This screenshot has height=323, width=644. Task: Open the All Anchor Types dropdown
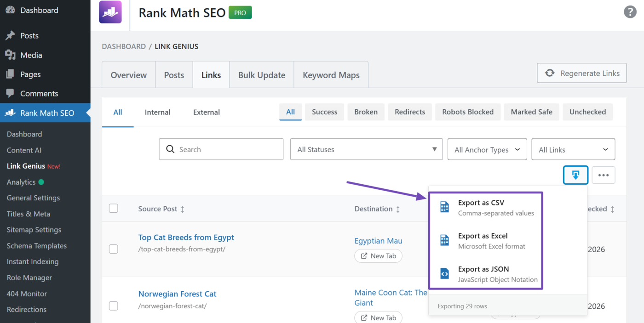coord(487,149)
